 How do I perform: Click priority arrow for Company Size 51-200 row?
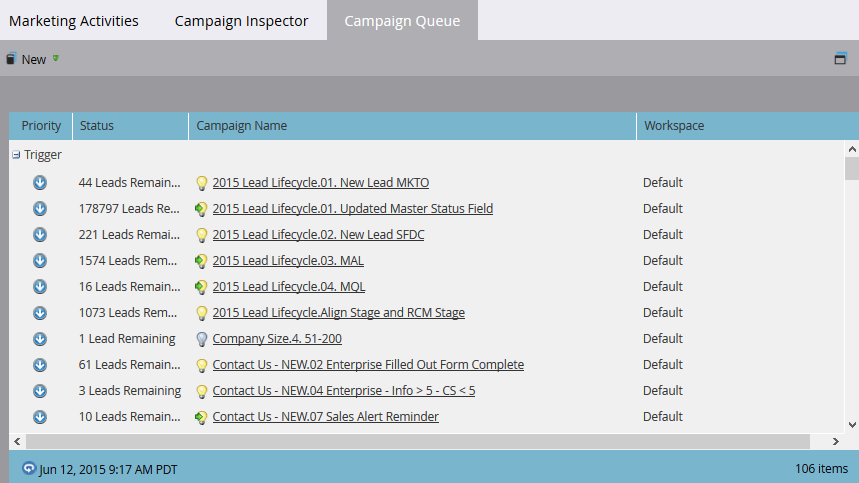point(39,338)
